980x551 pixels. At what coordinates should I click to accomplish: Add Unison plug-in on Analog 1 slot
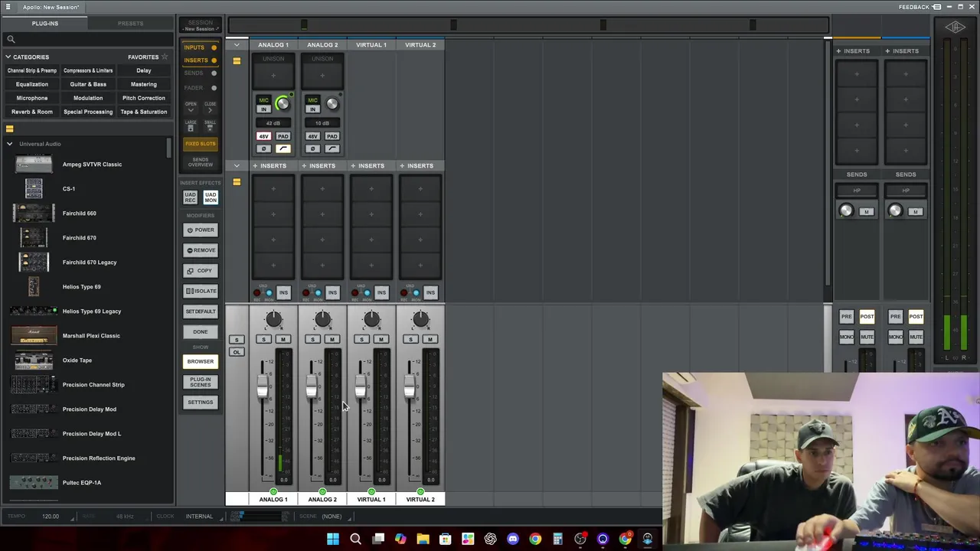273,75
